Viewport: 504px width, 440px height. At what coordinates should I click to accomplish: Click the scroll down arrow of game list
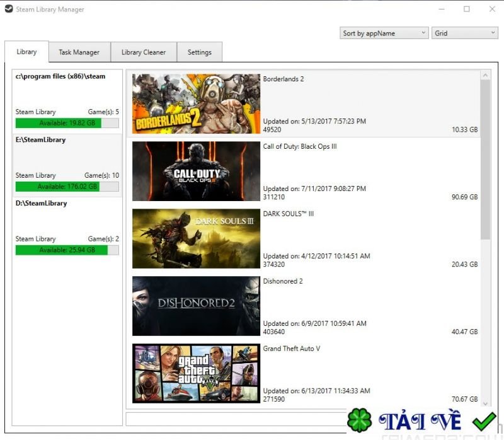click(x=485, y=403)
